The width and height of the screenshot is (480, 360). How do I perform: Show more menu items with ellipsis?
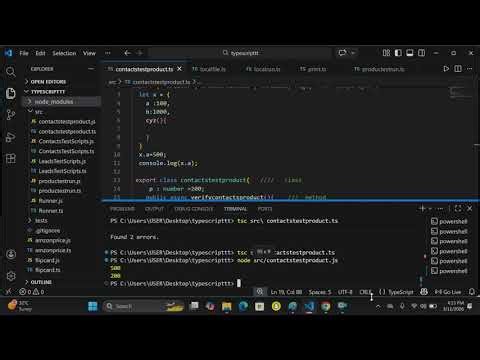pos(108,53)
